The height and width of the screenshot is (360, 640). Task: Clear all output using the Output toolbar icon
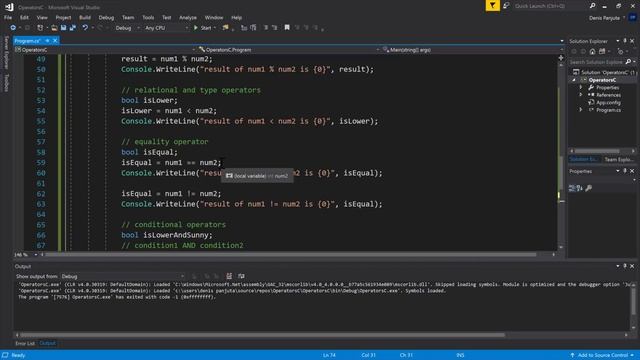(x=229, y=276)
